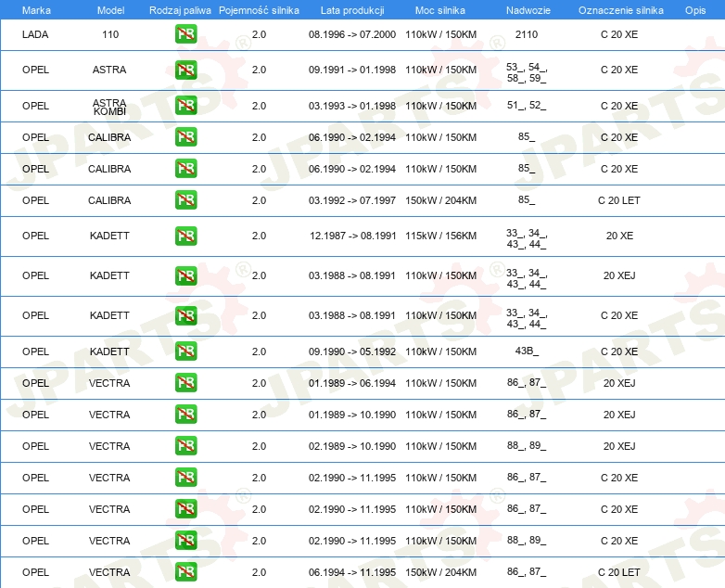Viewport: 725px width, 588px height.
Task: Click the fuel icon in the VECTRA 01.1989 -> 10.1990 row
Action: click(185, 415)
